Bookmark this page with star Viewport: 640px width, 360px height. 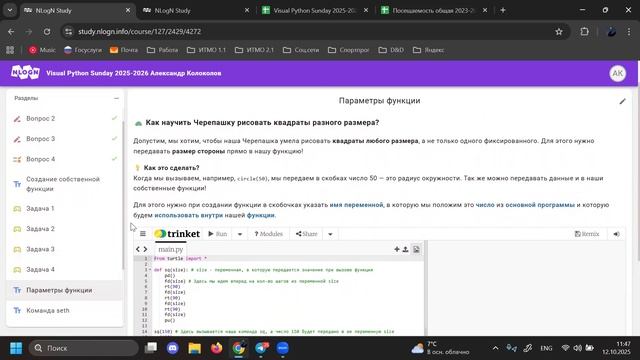click(x=559, y=32)
